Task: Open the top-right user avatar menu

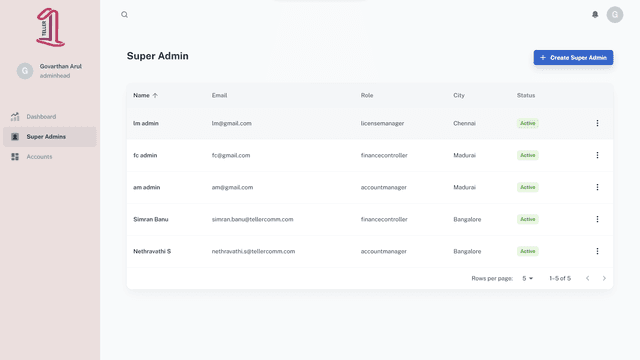Action: click(x=615, y=15)
